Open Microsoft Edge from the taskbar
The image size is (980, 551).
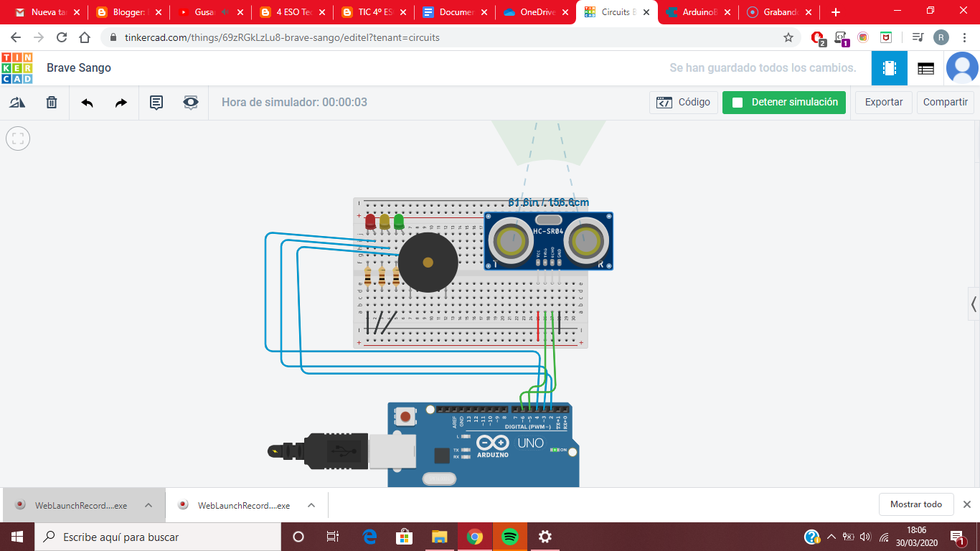pyautogui.click(x=369, y=537)
